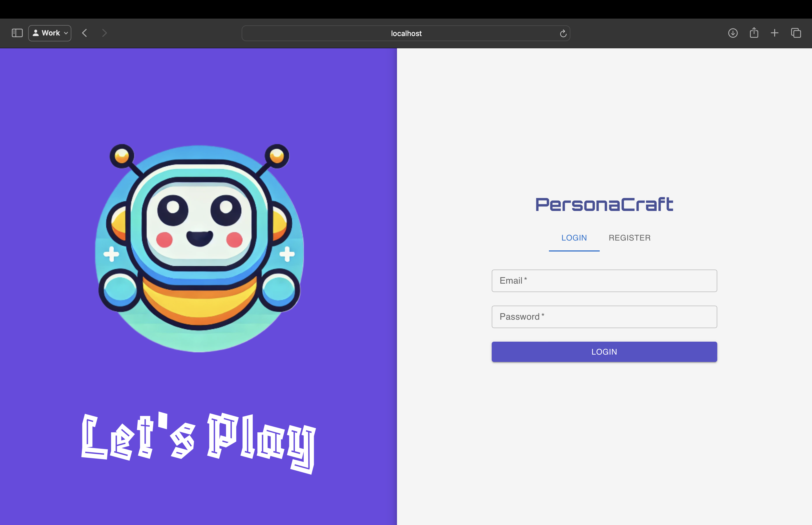Click the PersonaCraft title logo
Viewport: 812px width, 525px height.
coord(604,204)
